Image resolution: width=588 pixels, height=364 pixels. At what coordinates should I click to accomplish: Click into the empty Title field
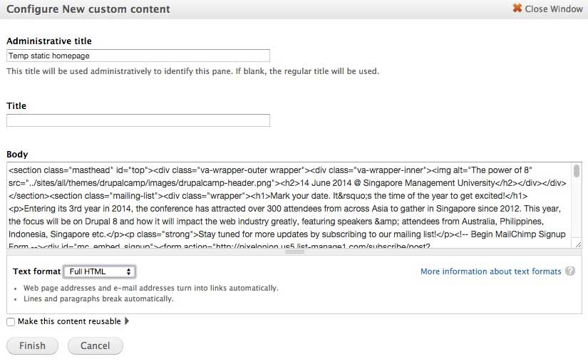[138, 120]
